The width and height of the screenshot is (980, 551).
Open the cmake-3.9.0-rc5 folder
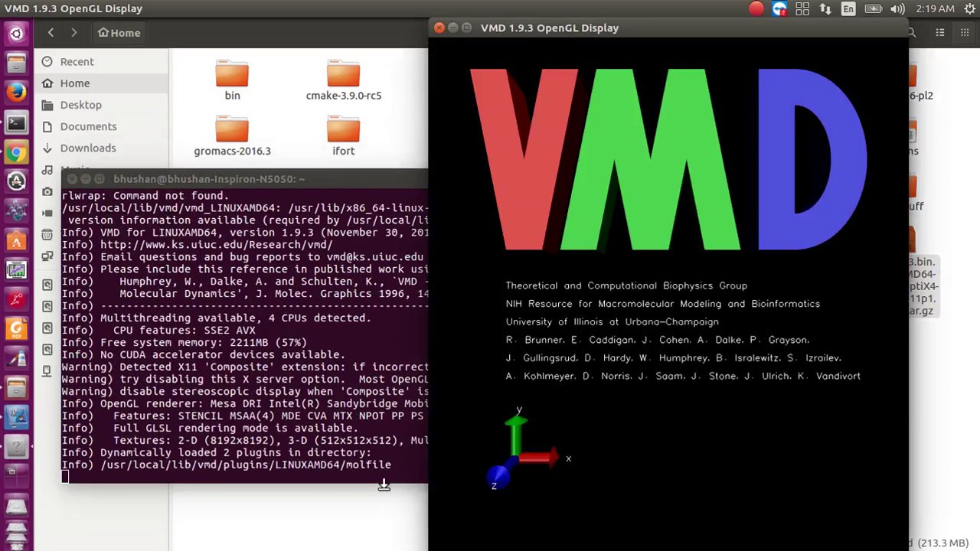coord(343,80)
